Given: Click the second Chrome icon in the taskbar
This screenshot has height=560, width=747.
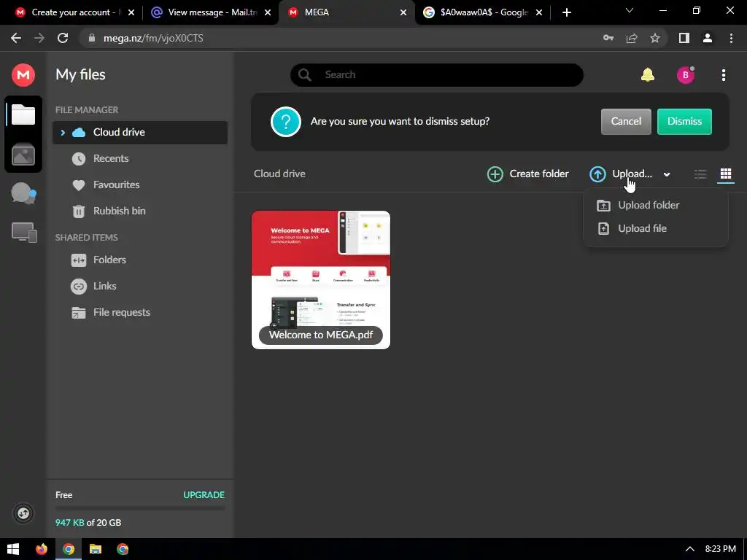Looking at the screenshot, I should [123, 549].
